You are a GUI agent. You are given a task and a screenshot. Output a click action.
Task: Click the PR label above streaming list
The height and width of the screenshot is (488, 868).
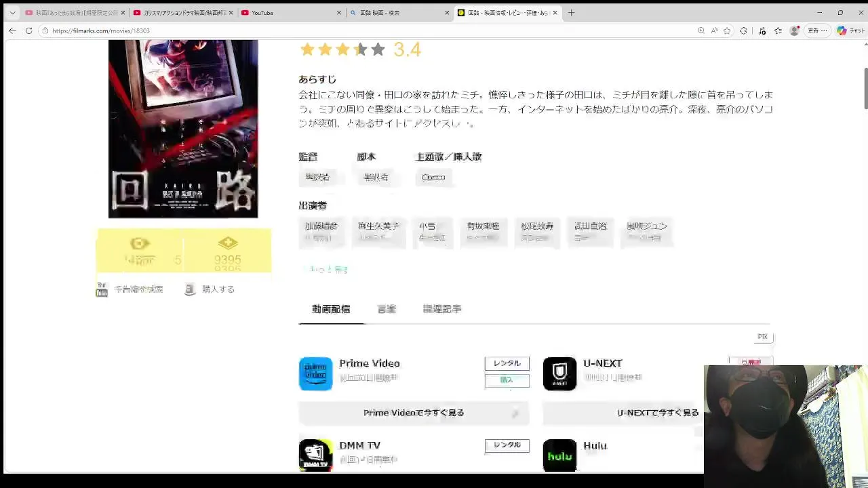click(763, 337)
